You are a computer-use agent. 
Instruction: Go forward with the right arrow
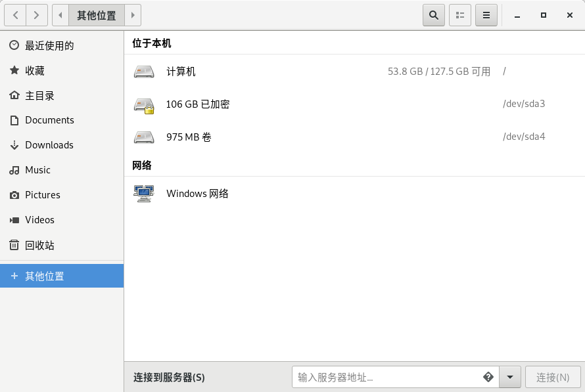pyautogui.click(x=37, y=15)
